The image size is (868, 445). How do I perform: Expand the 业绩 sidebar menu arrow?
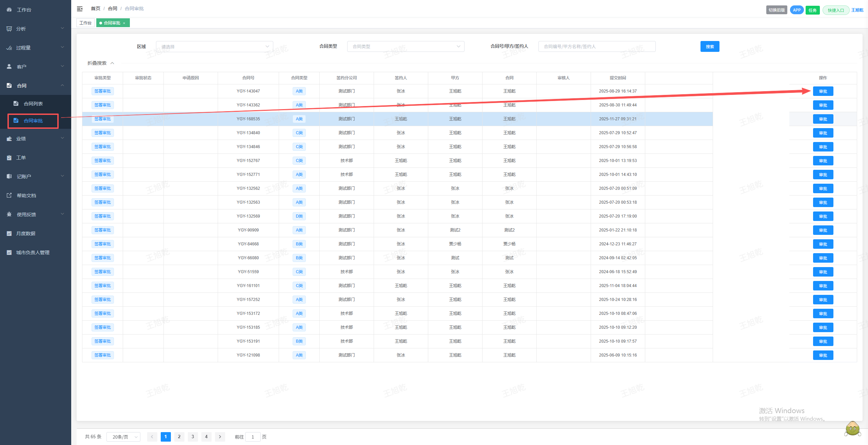pos(62,138)
